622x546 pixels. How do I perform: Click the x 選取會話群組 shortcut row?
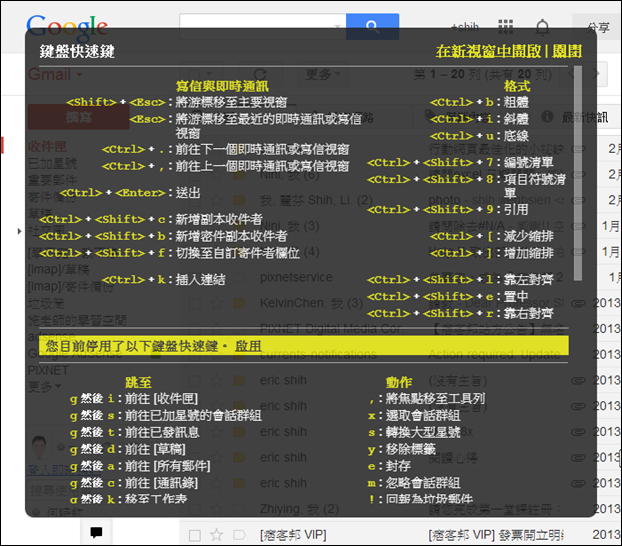tap(414, 416)
